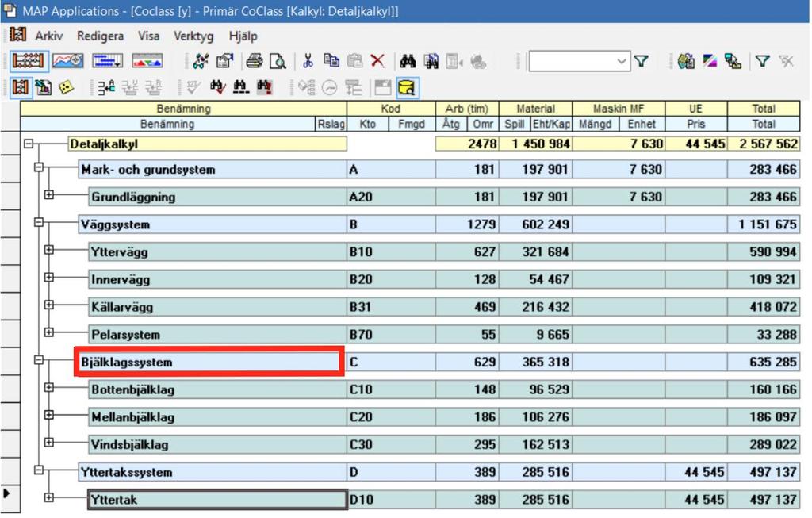Expand the Källarvägg node
This screenshot has height=518, width=812.
pos(48,305)
